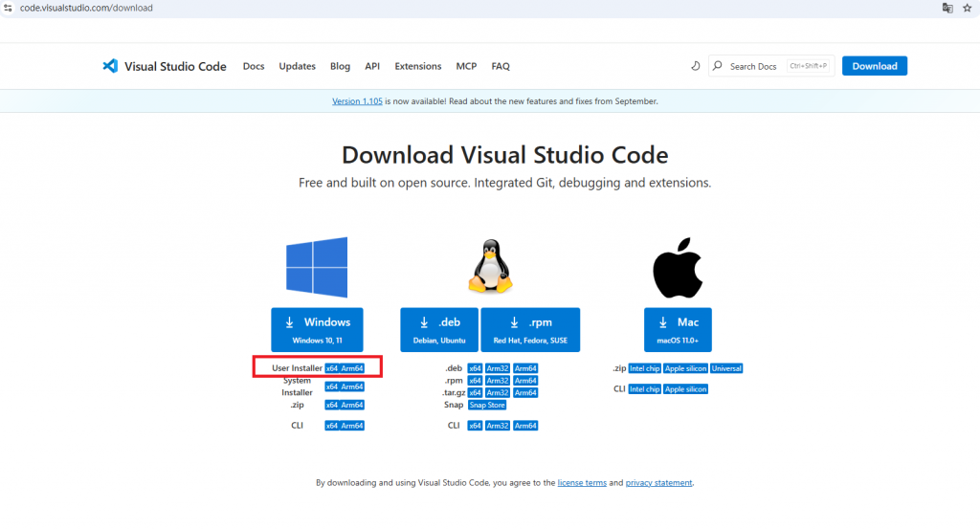Select Arm64 in Linux .deb row
The height and width of the screenshot is (530, 980).
pyautogui.click(x=525, y=368)
